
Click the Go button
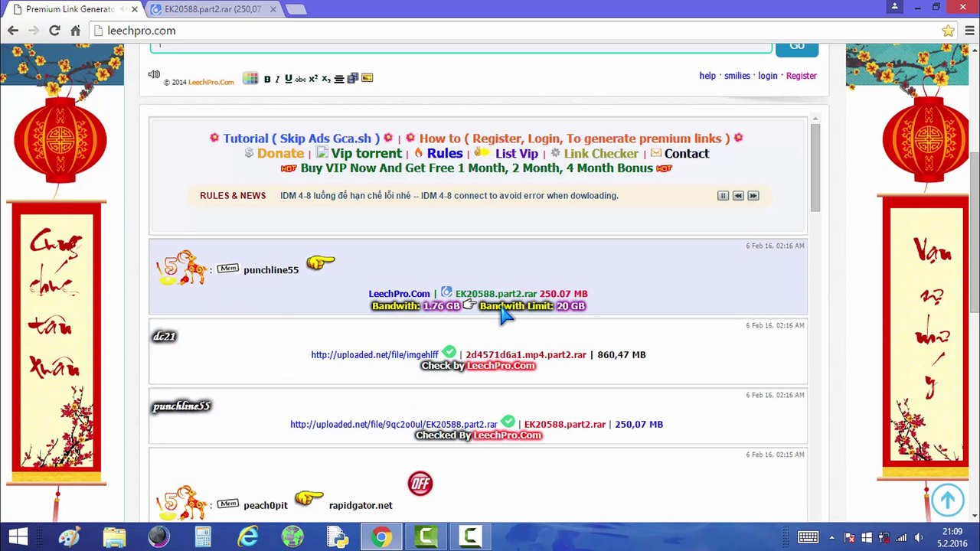797,48
